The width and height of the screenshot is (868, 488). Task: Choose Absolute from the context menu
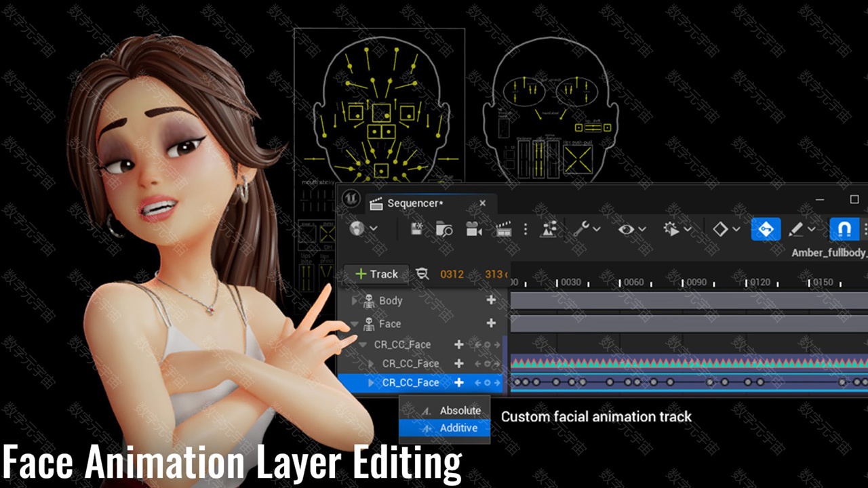[x=460, y=410]
